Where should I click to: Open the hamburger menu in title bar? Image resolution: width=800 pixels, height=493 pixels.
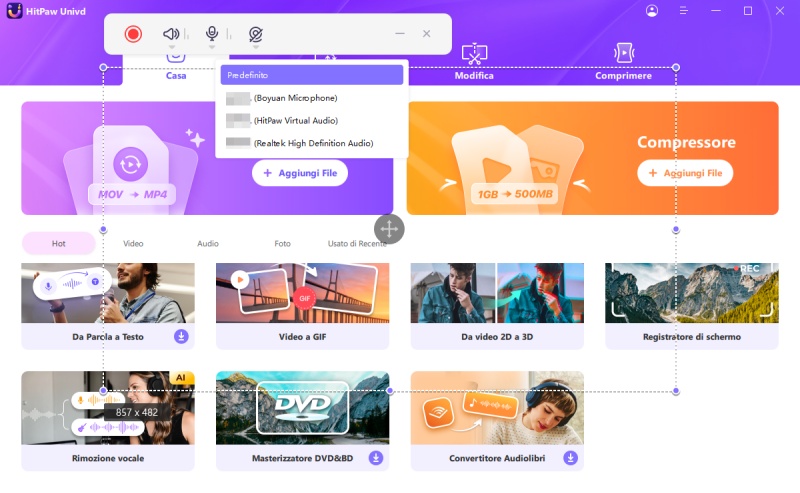pos(684,11)
